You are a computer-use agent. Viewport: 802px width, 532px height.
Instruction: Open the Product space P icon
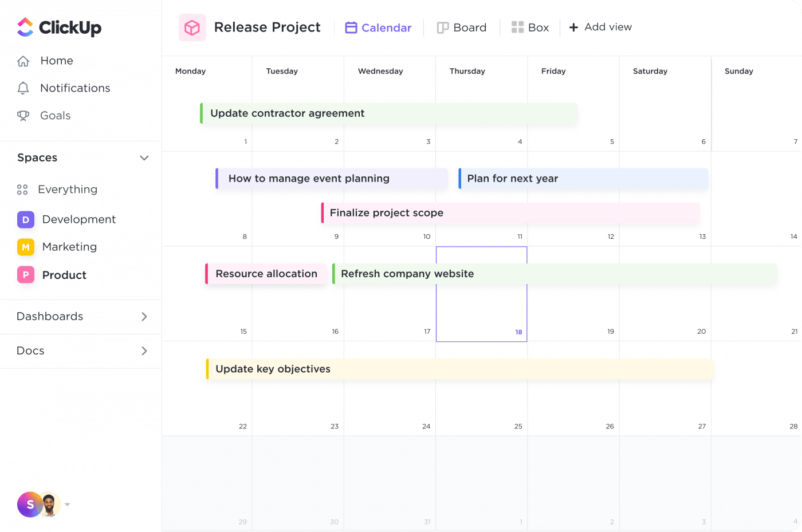[26, 275]
